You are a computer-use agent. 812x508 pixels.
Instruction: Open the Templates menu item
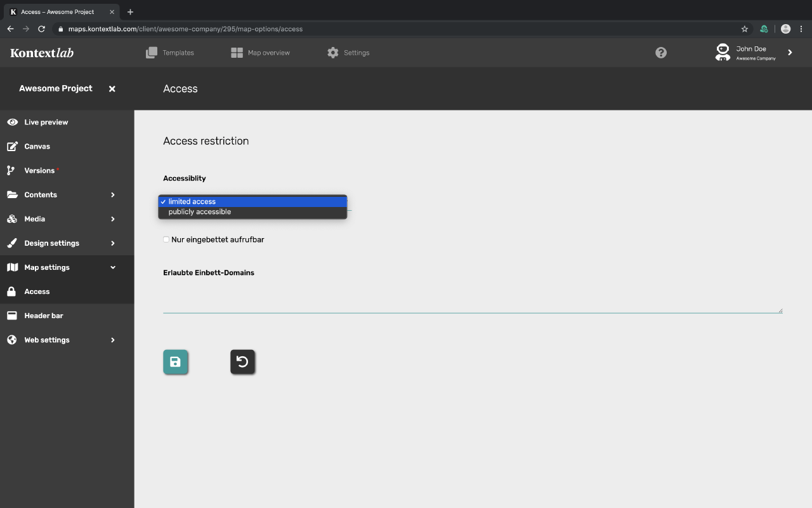(x=170, y=53)
